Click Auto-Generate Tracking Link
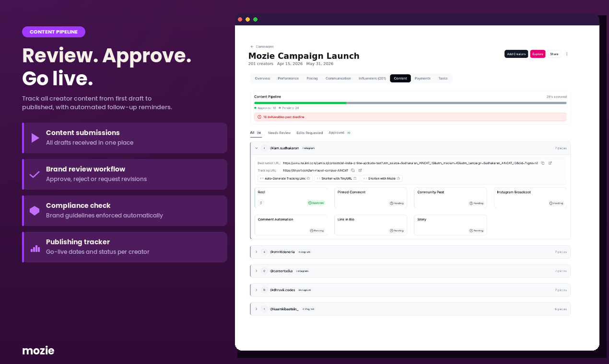The width and height of the screenshot is (609, 364). click(x=285, y=178)
